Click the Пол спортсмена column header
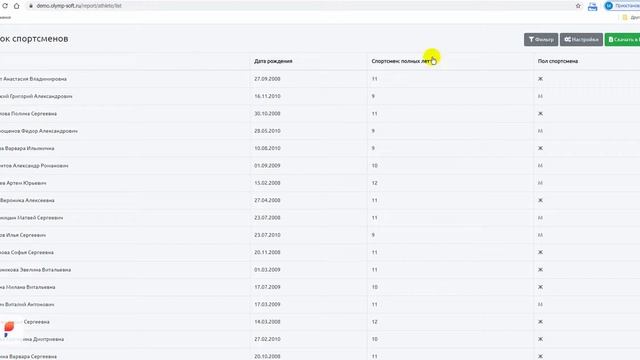640x360 pixels. pyautogui.click(x=558, y=61)
